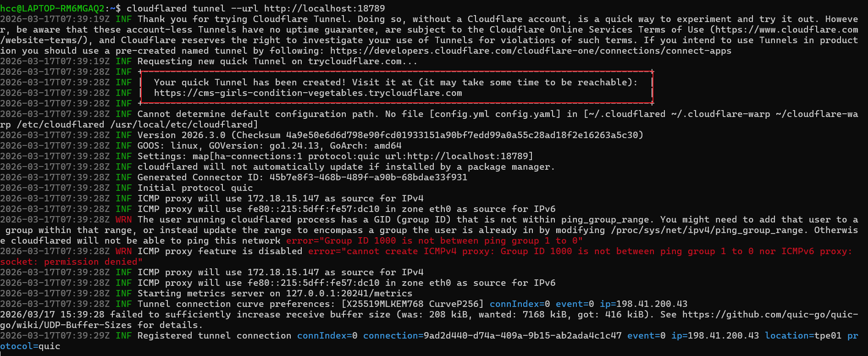Open the developers.cloudflare.com connect-apps link

[531, 51]
